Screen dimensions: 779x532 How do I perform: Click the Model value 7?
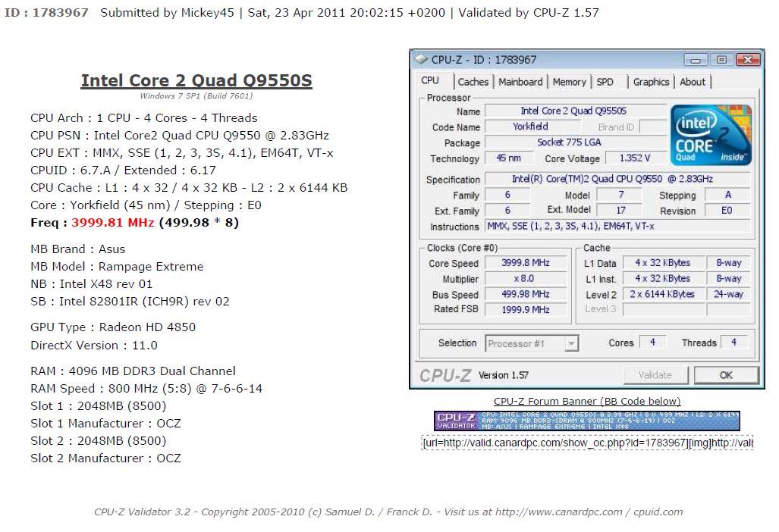click(621, 195)
